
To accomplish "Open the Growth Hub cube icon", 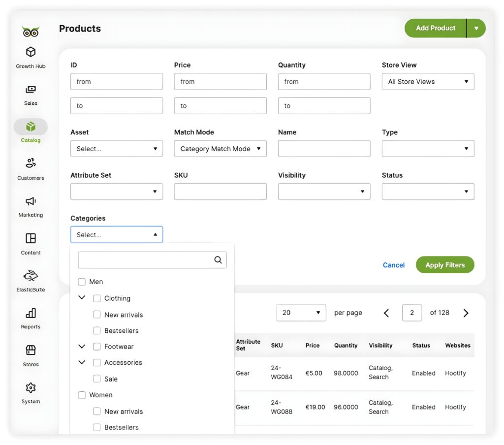I will 31,52.
